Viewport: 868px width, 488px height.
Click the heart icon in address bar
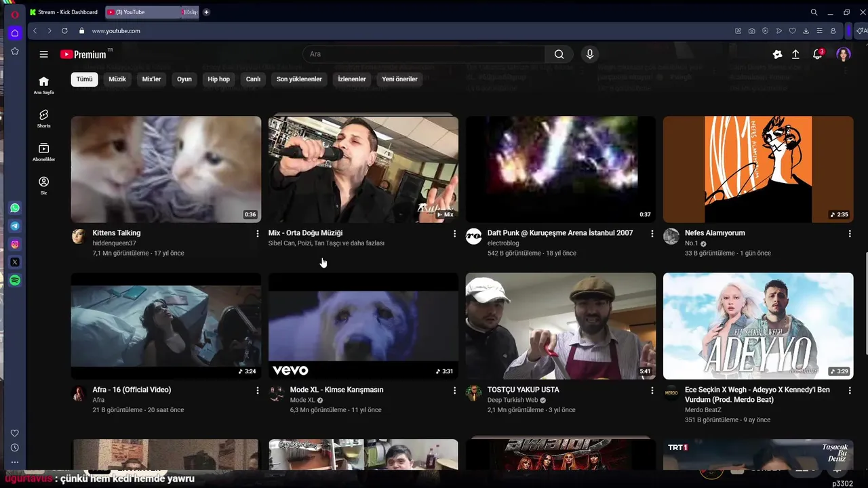tap(793, 30)
